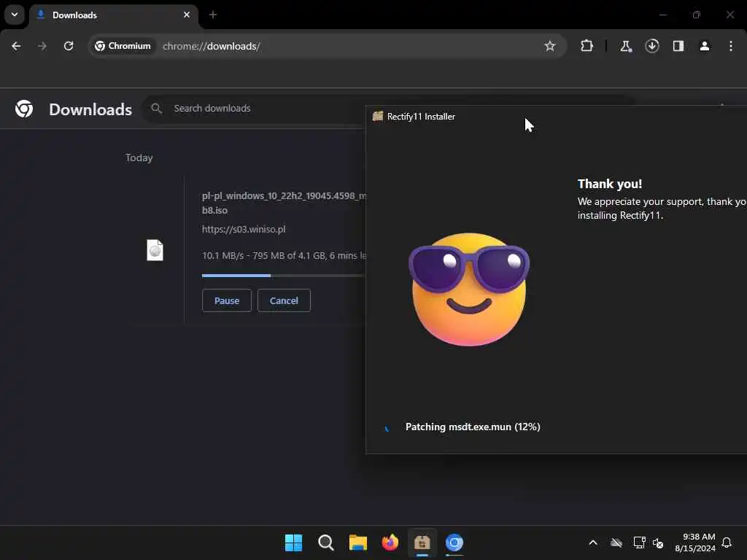747x560 pixels.
Task: Open the clock showing 9:38 AM
Action: [695, 542]
